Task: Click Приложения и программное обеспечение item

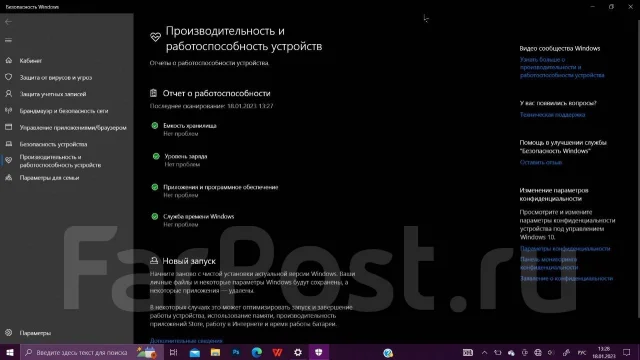Action: click(x=220, y=187)
